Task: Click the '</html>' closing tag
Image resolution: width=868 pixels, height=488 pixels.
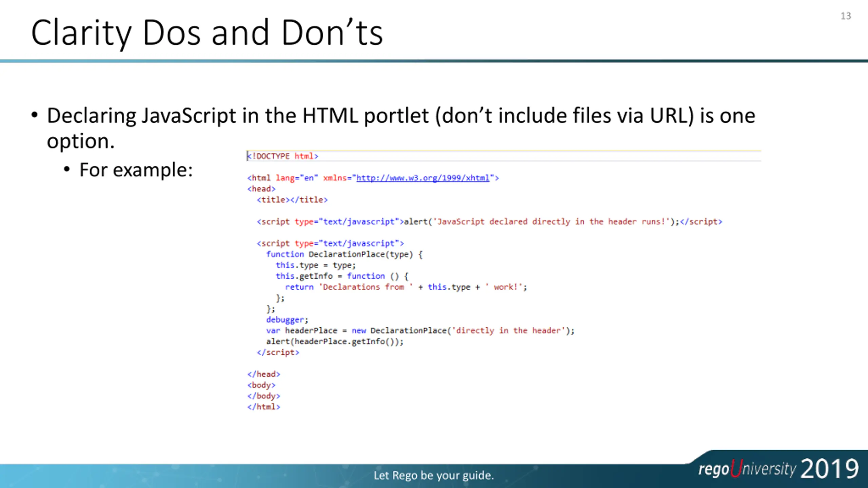Action: click(264, 407)
